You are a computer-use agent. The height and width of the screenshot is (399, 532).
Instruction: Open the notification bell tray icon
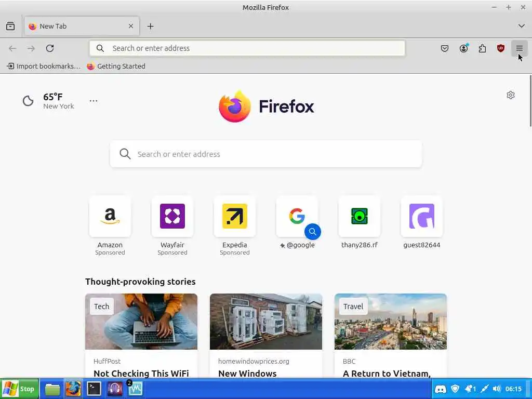coord(470,389)
